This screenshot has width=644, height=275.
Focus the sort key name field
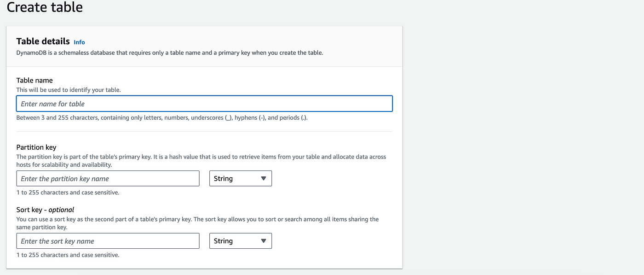tap(108, 241)
